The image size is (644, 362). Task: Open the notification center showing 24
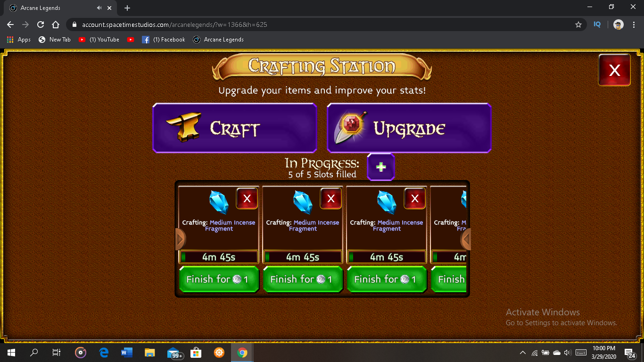coord(630,353)
